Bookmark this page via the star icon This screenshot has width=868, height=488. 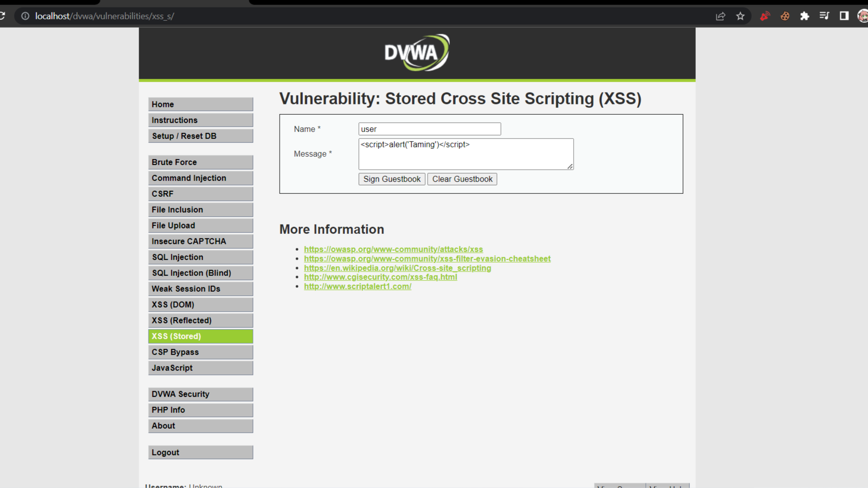point(740,16)
